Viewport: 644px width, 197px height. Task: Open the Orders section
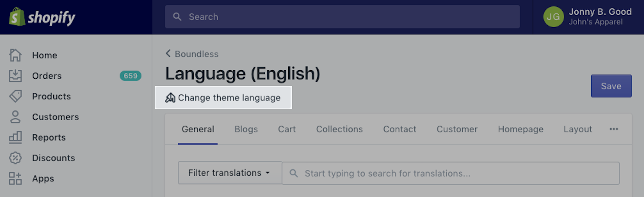point(47,76)
